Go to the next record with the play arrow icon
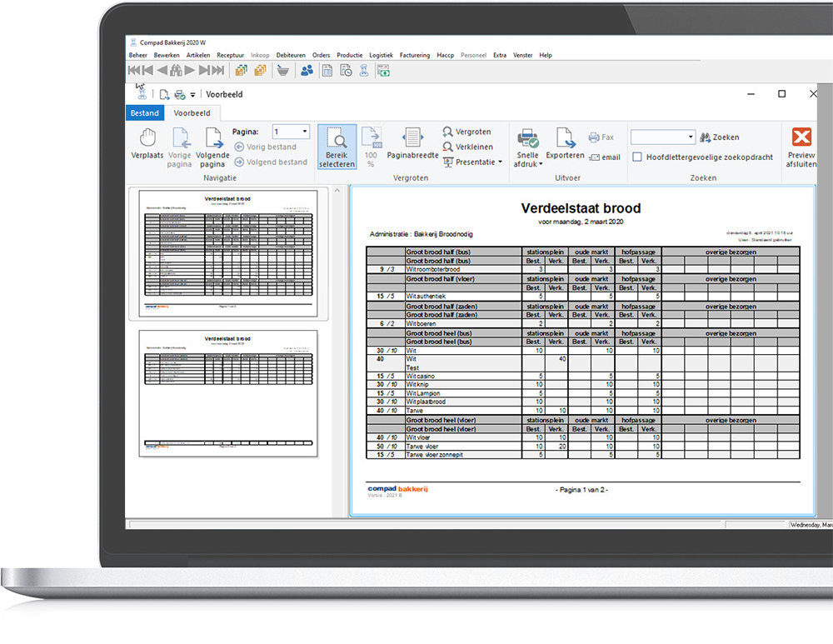833x644 pixels. point(190,70)
